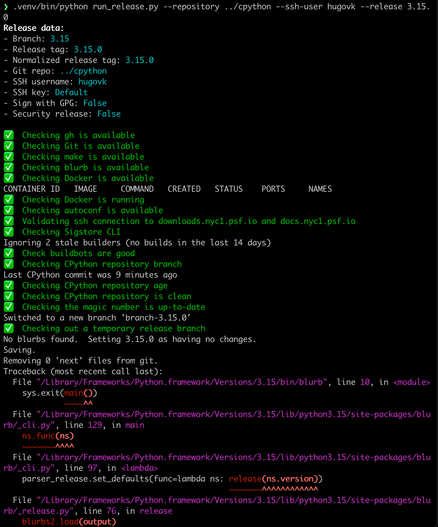438x527 pixels.
Task: Click the 'sys.exit(main())' code line
Action: click(x=59, y=393)
